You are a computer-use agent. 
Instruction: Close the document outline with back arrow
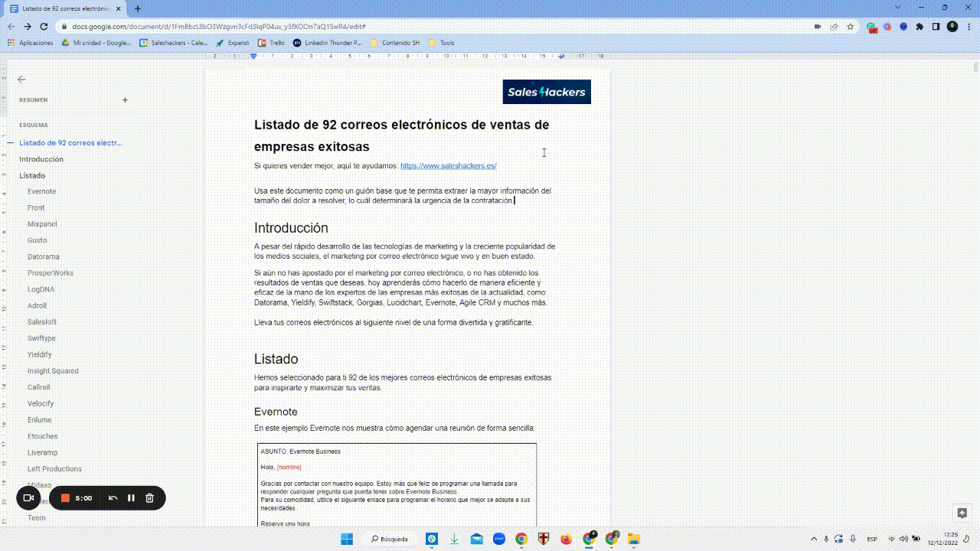pos(21,79)
